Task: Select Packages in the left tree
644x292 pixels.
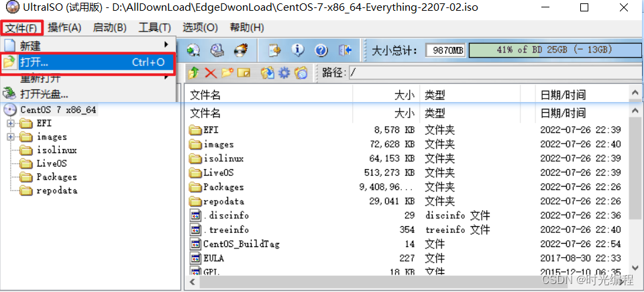Action: coord(56,177)
